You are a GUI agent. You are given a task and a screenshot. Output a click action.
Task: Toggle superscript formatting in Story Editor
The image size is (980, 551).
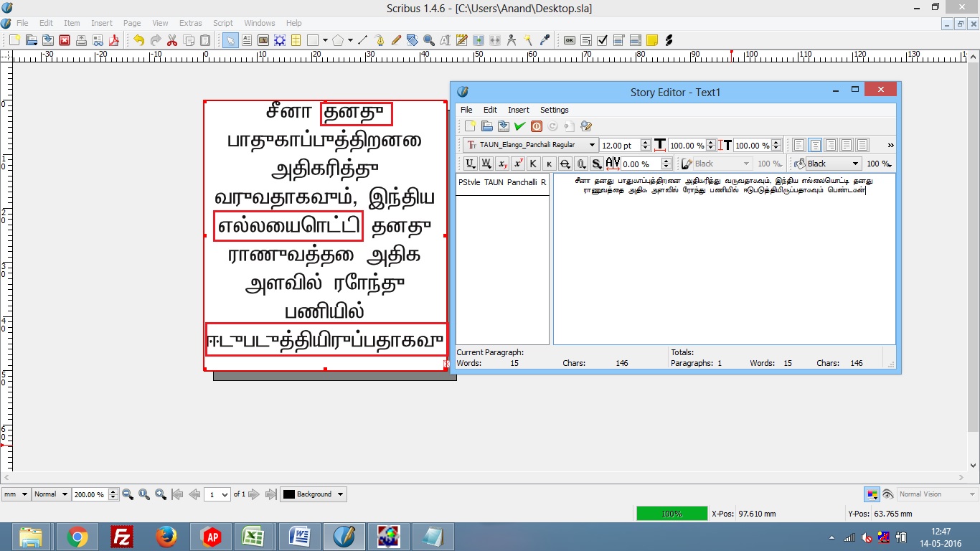pyautogui.click(x=517, y=164)
